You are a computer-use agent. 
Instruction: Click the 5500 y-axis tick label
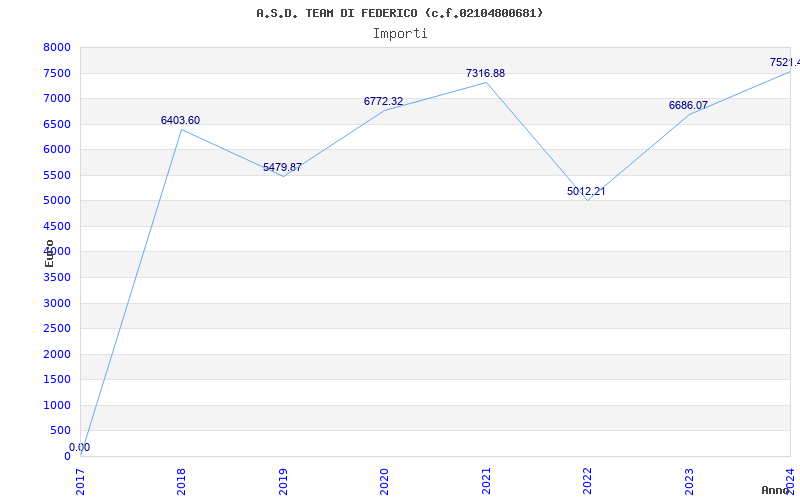tap(57, 176)
